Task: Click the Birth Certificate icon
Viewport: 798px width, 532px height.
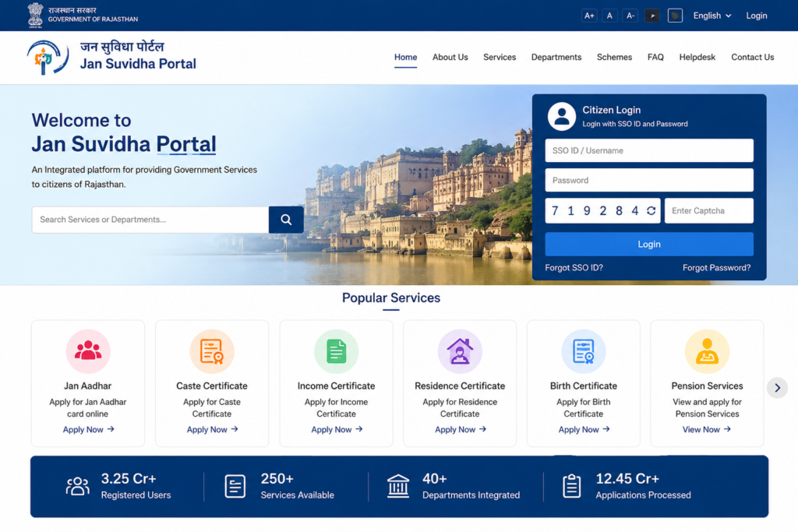Action: [583, 351]
